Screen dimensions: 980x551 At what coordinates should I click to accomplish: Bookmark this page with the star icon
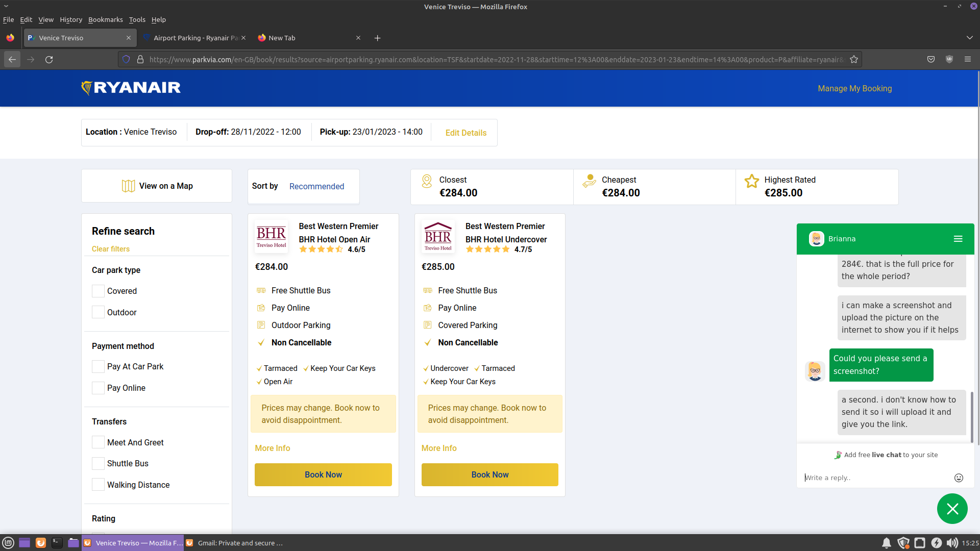[854, 60]
